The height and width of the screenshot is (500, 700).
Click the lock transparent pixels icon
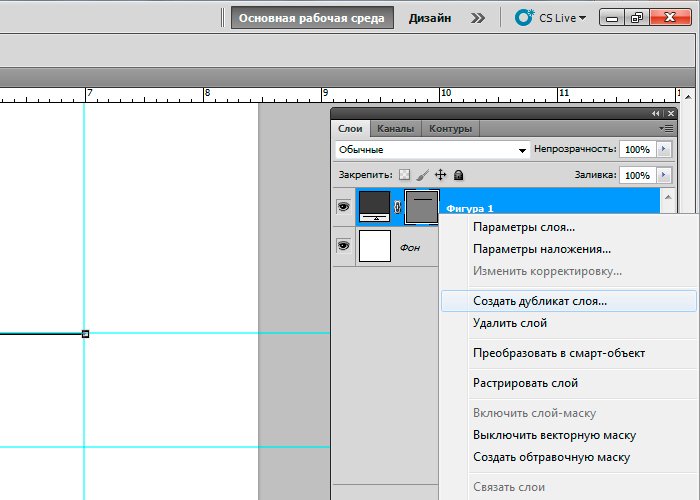[405, 175]
